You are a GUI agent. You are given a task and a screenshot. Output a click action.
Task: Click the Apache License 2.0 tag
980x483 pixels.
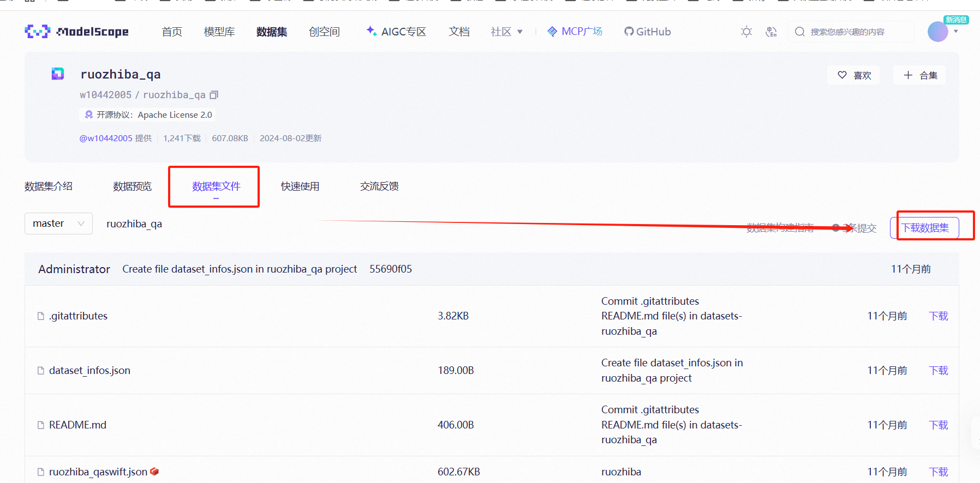click(x=147, y=115)
